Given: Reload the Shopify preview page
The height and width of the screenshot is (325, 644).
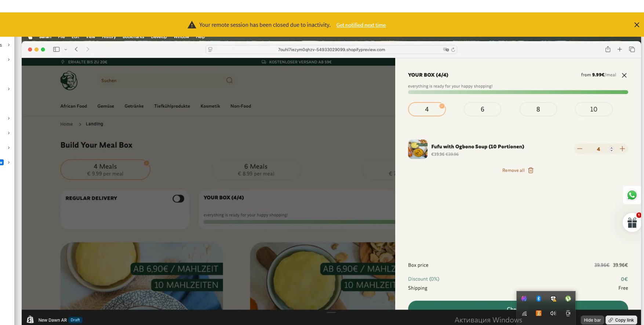Looking at the screenshot, I should (x=453, y=50).
